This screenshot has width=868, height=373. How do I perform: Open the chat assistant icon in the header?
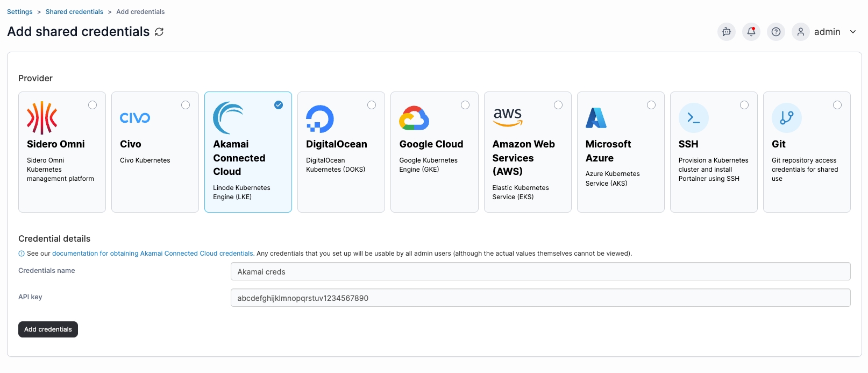(x=726, y=32)
